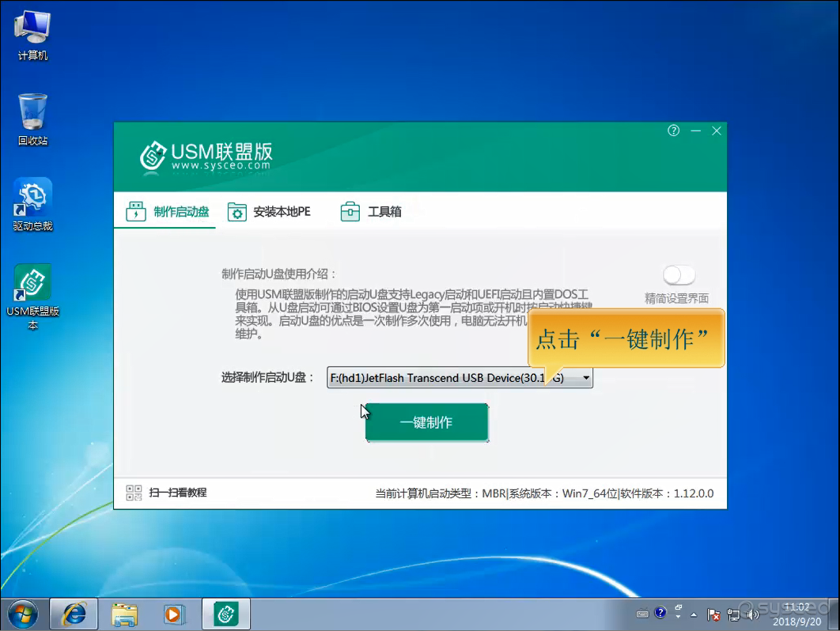Open the 计算机 desktop icon
Image resolution: width=840 pixels, height=631 pixels.
[33, 28]
